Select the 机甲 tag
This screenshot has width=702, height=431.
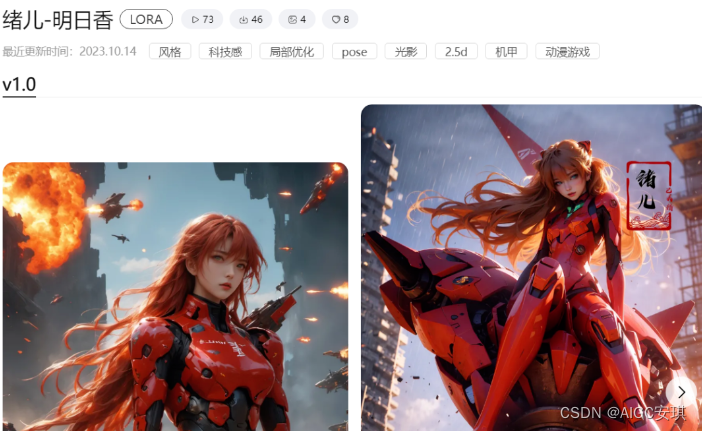(505, 51)
